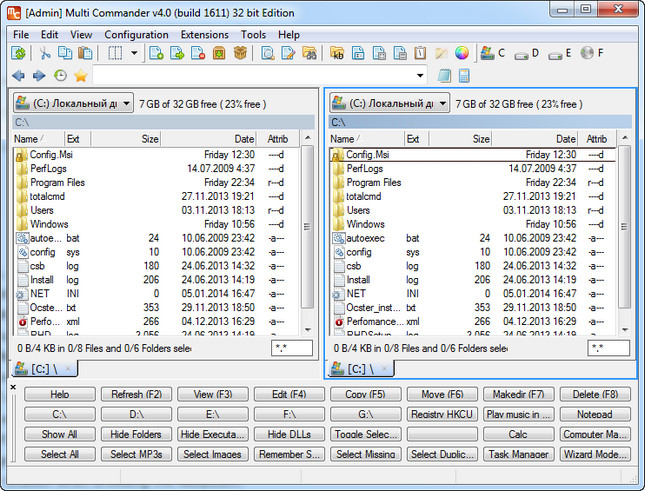Click the Task Manager button

(518, 454)
